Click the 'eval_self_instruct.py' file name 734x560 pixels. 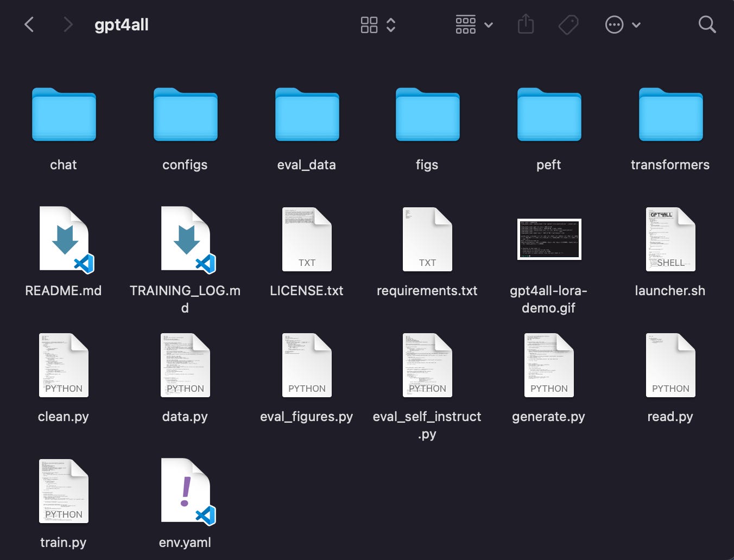(427, 425)
